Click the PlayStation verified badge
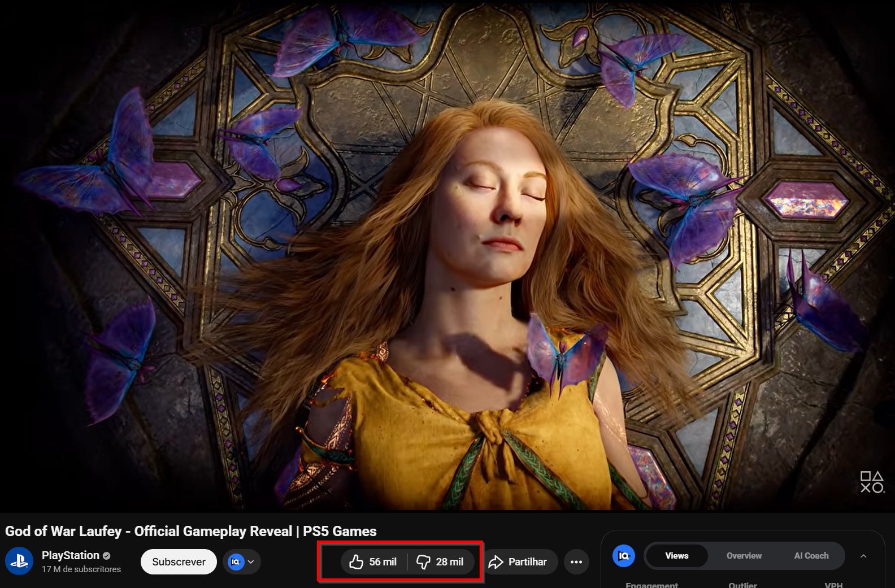This screenshot has height=588, width=895. [106, 556]
